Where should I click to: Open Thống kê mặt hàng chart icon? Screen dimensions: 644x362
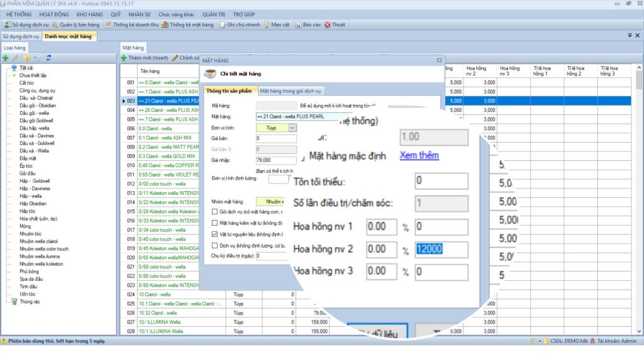click(x=165, y=25)
